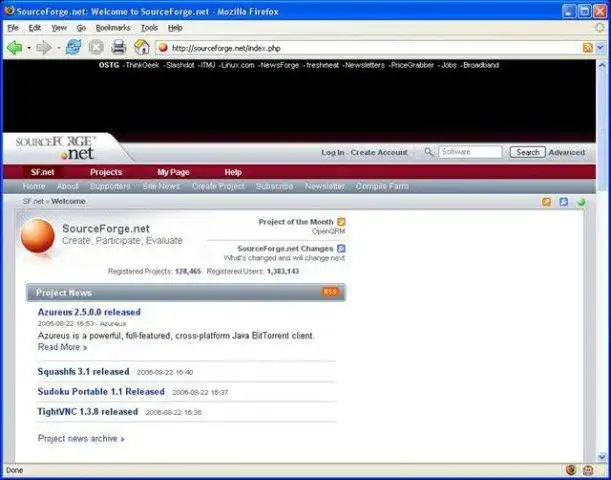The width and height of the screenshot is (611, 480).
Task: Select the My Page tab
Action: [173, 172]
